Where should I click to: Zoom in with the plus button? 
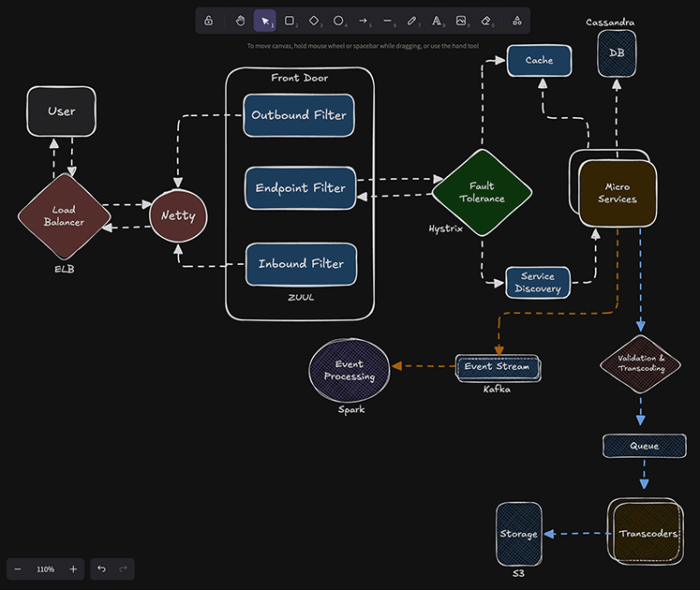tap(73, 569)
